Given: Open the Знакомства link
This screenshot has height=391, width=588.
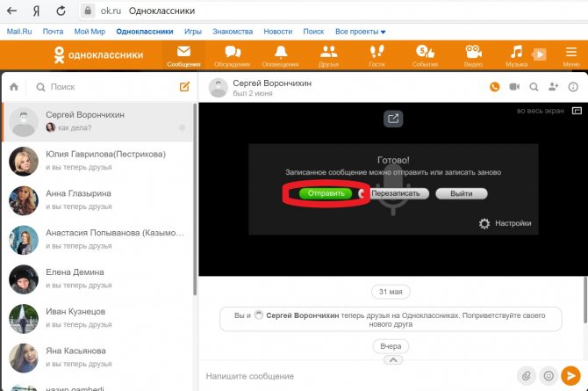Looking at the screenshot, I should point(233,32).
